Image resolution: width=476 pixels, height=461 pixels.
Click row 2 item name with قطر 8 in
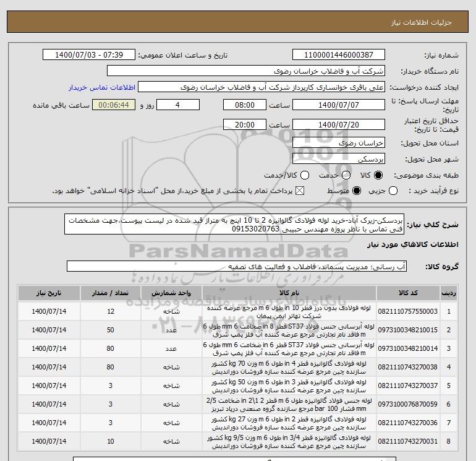click(289, 330)
